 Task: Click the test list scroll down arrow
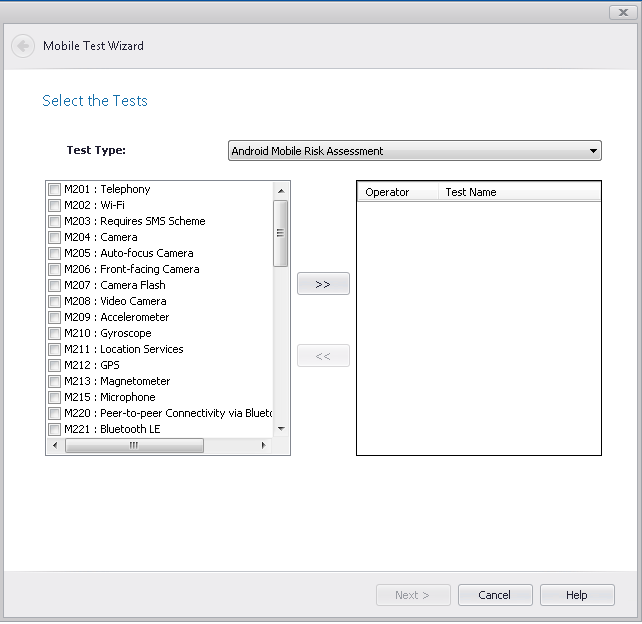281,429
